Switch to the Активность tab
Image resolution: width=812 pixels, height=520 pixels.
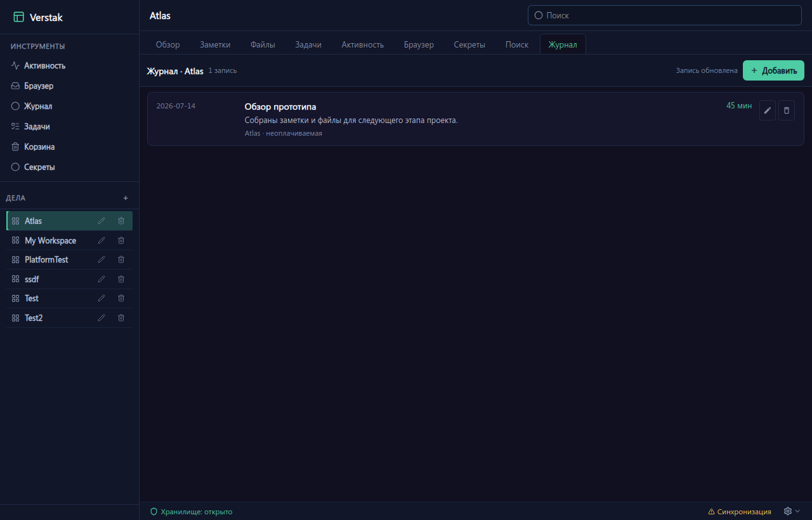363,44
